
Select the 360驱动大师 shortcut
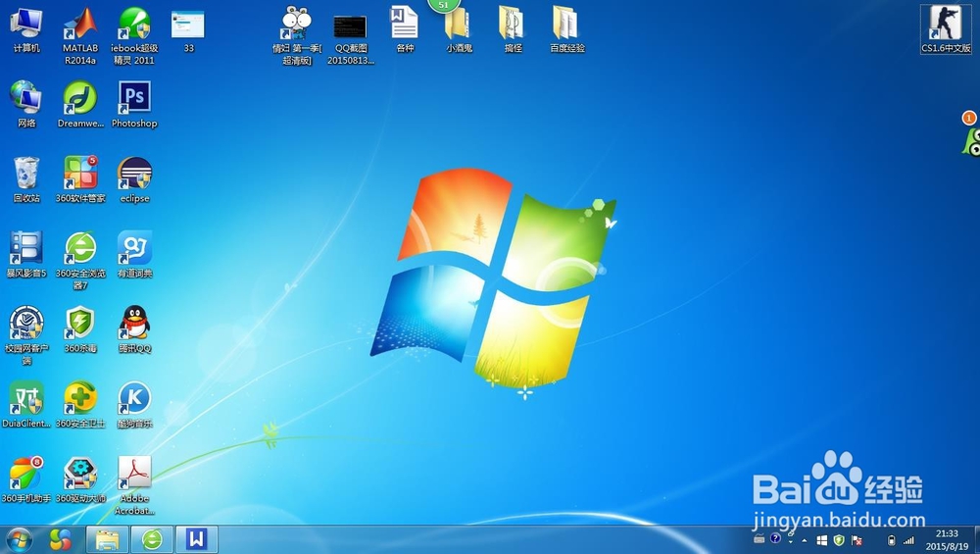[80, 480]
